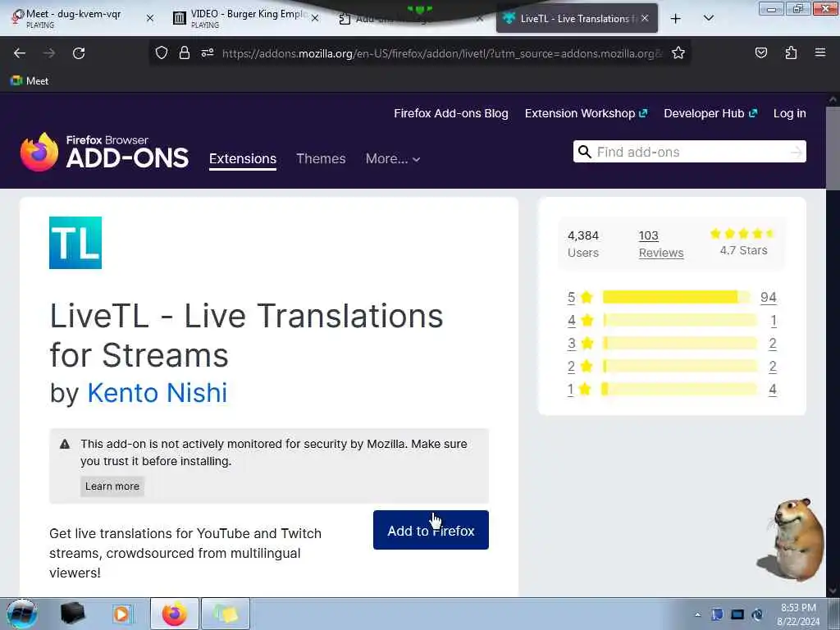Close the LiveTL tab
This screenshot has height=630, width=840.
click(645, 18)
